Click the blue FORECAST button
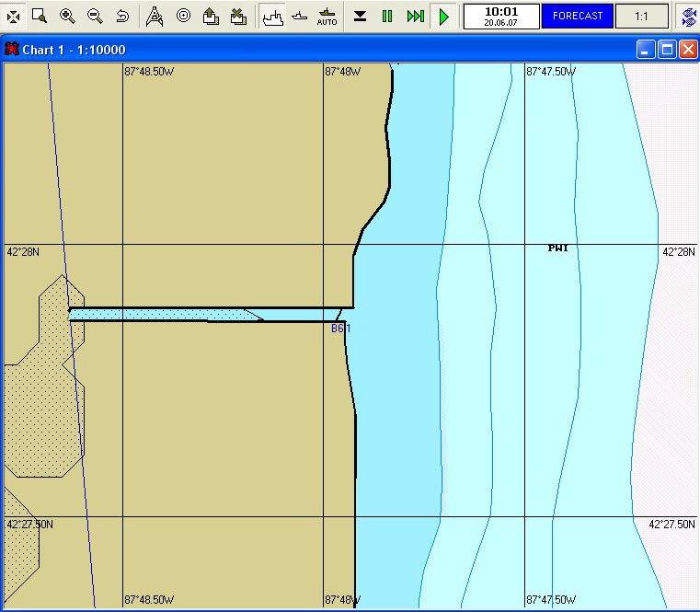 click(578, 16)
